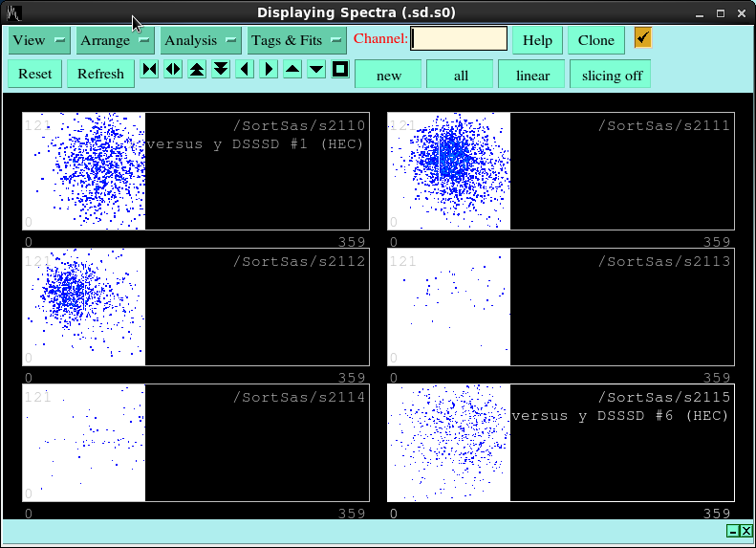Image resolution: width=756 pixels, height=548 pixels.
Task: Click the 'new' button
Action: click(389, 76)
